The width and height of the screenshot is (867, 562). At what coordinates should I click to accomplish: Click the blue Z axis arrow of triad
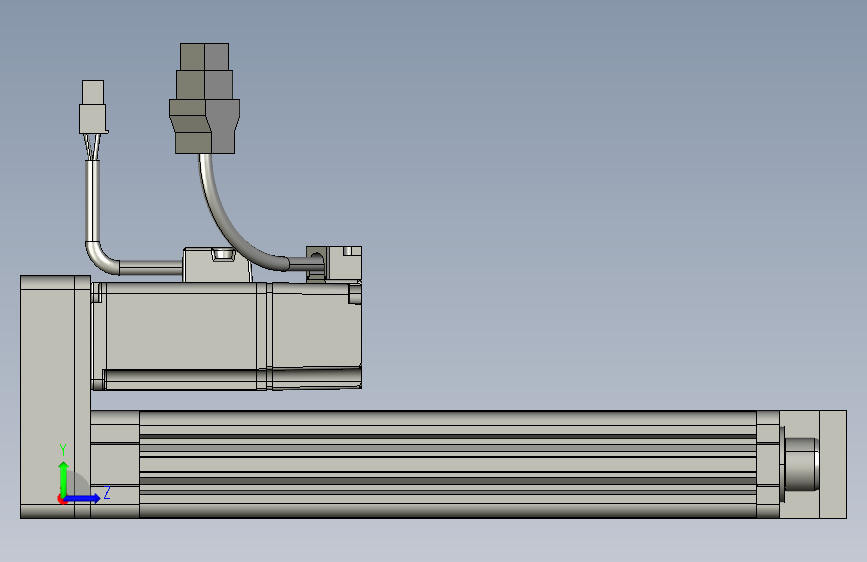[83, 498]
